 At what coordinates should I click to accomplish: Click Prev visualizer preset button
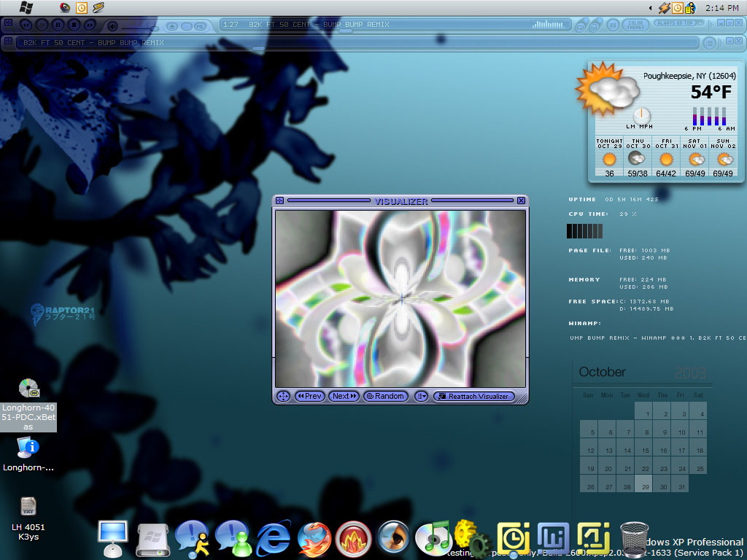click(310, 396)
